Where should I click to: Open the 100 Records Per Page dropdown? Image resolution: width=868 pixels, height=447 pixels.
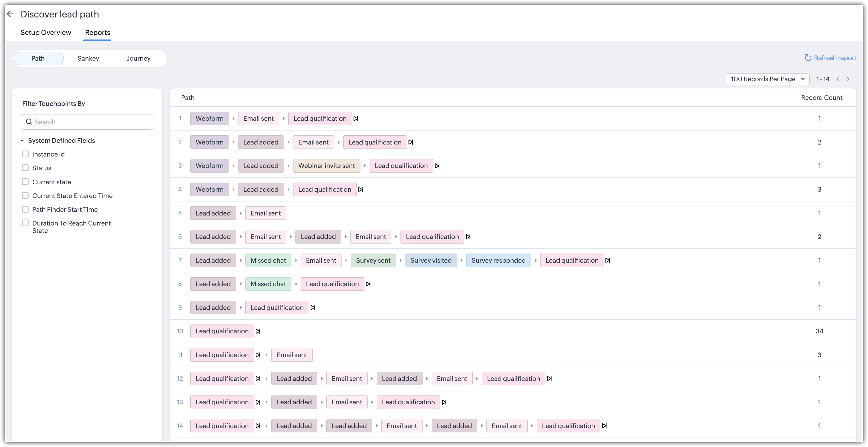767,79
